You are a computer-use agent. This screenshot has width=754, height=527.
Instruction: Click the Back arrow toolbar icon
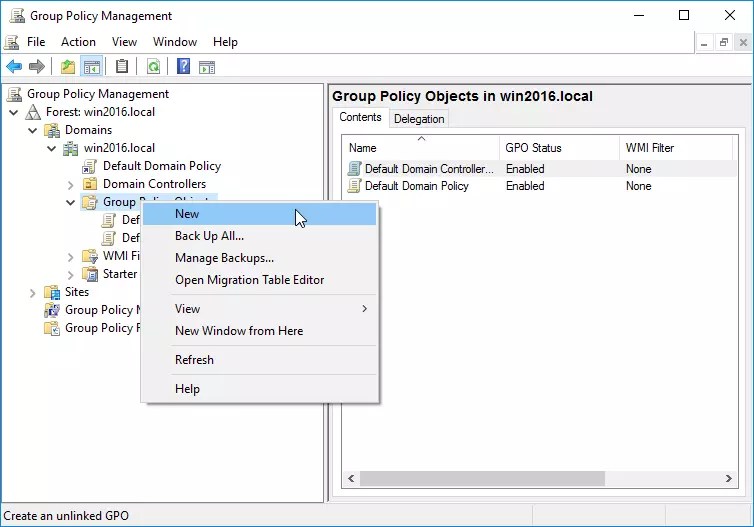[14, 66]
